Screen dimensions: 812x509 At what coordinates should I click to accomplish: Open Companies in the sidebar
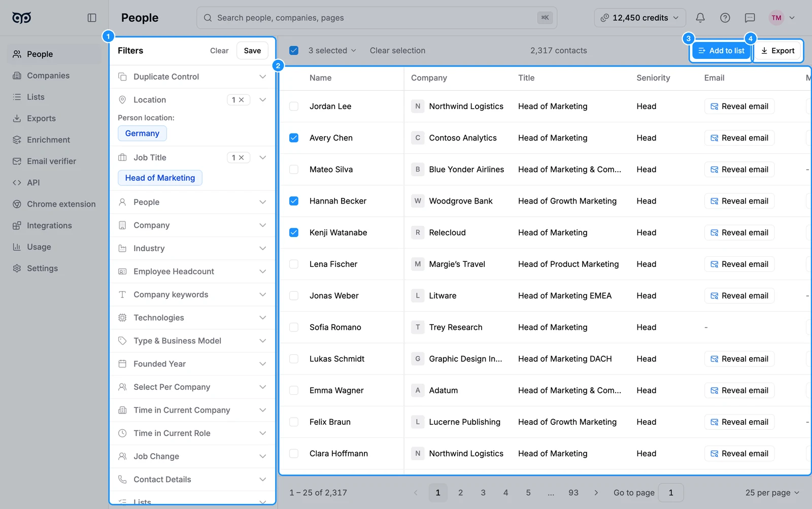tap(54, 76)
